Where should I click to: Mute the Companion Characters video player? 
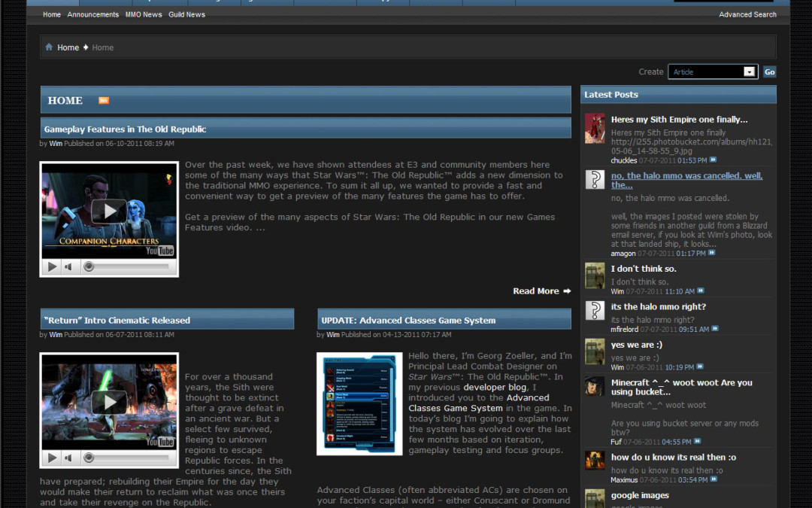point(68,267)
